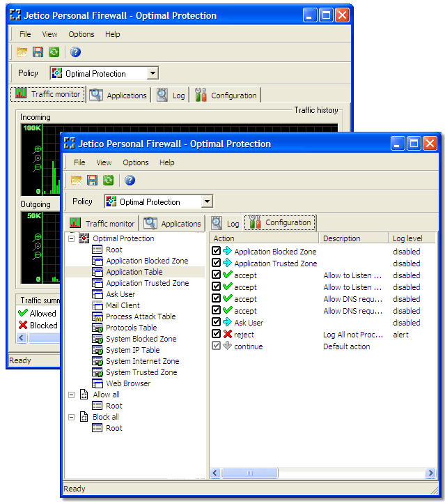Switch to Applications tab in front window
The image size is (445, 504).
pyautogui.click(x=173, y=223)
